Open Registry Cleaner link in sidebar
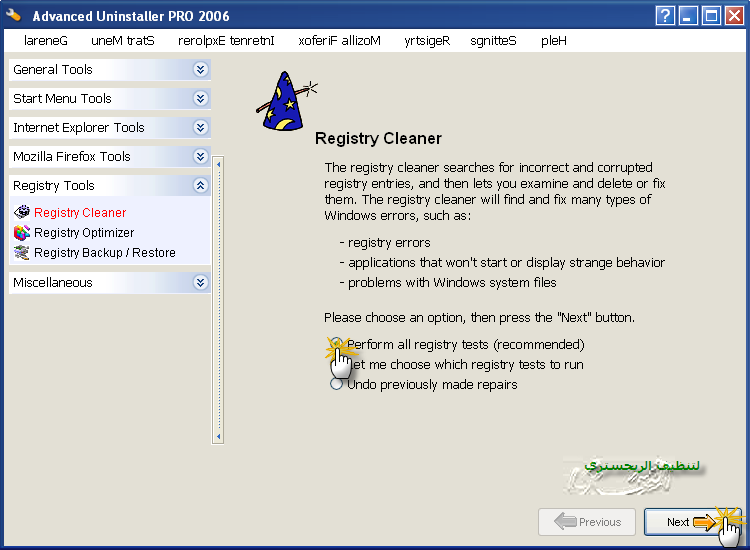 pyautogui.click(x=80, y=212)
